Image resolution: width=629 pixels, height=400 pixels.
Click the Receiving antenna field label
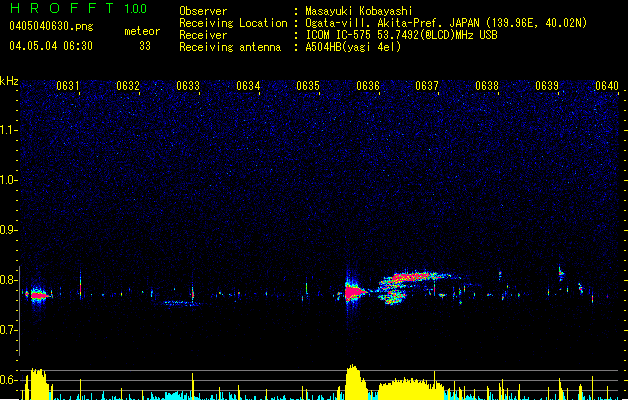click(x=230, y=47)
